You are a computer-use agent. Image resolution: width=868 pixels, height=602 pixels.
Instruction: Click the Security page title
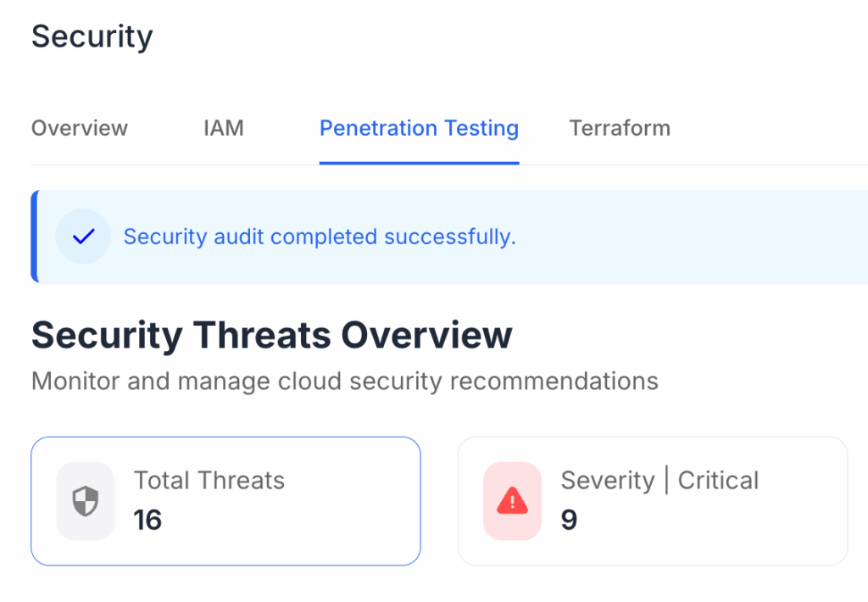tap(92, 36)
